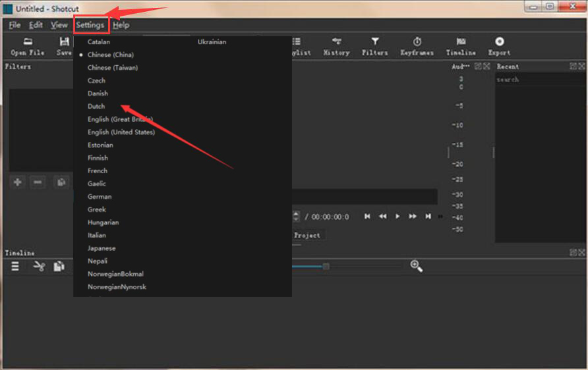Choose German from language list
588x370 pixels.
click(100, 197)
